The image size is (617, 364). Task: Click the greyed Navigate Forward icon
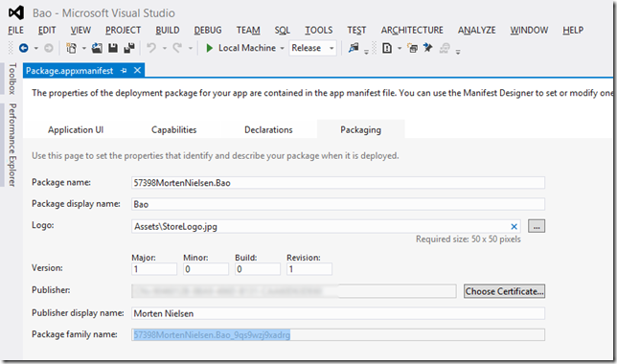[49, 48]
